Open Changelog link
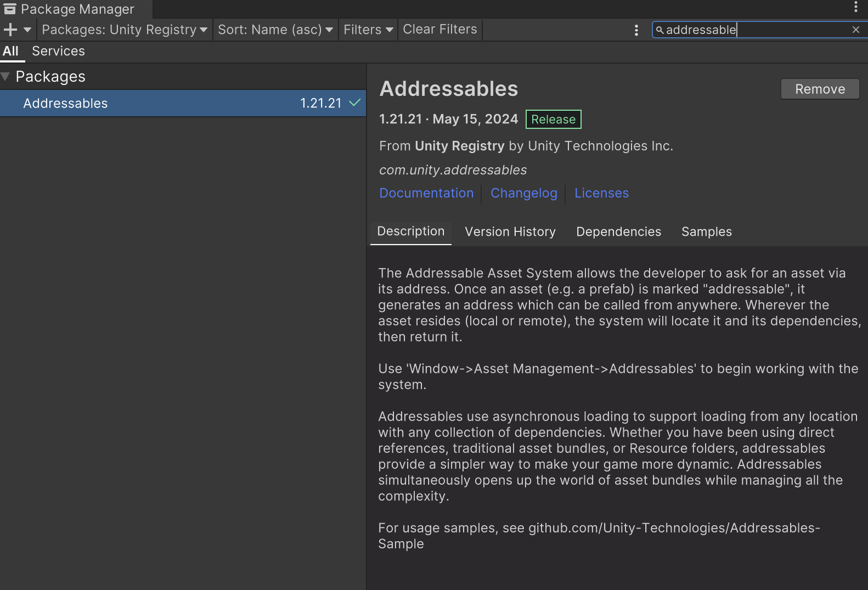Viewport: 868px width, 590px height. (524, 193)
